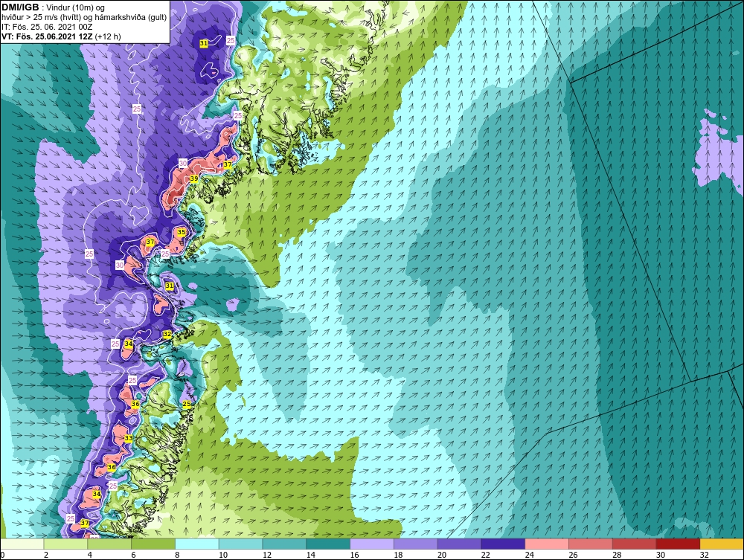The width and height of the screenshot is (744, 560).
Task: Click the yellow '35' maximum gust label
Action: click(x=182, y=232)
